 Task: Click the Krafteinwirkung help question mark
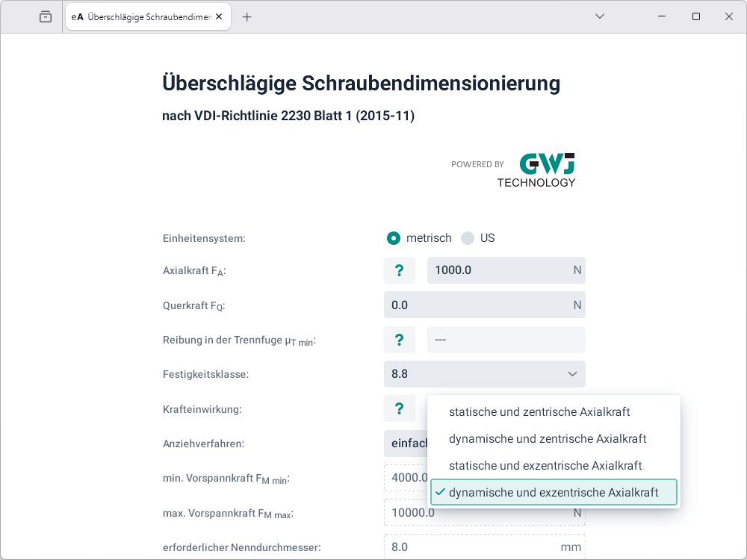click(400, 408)
